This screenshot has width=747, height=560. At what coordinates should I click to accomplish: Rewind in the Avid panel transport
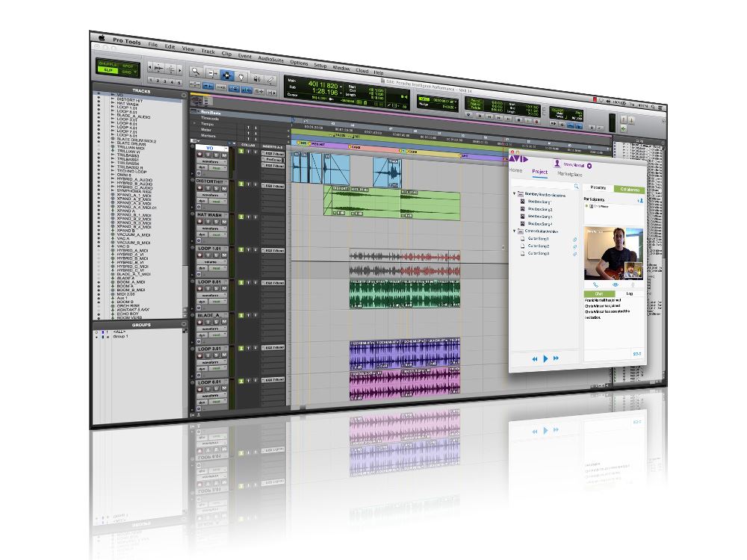point(535,358)
